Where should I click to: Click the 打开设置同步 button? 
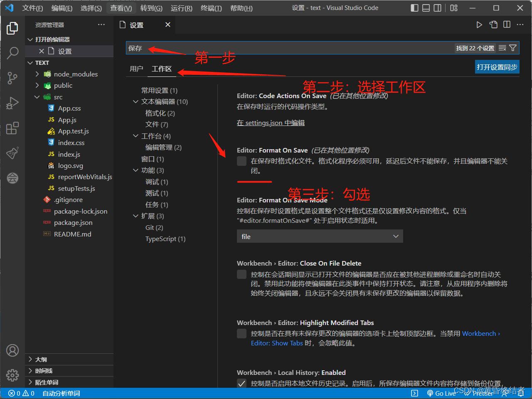[x=497, y=67]
